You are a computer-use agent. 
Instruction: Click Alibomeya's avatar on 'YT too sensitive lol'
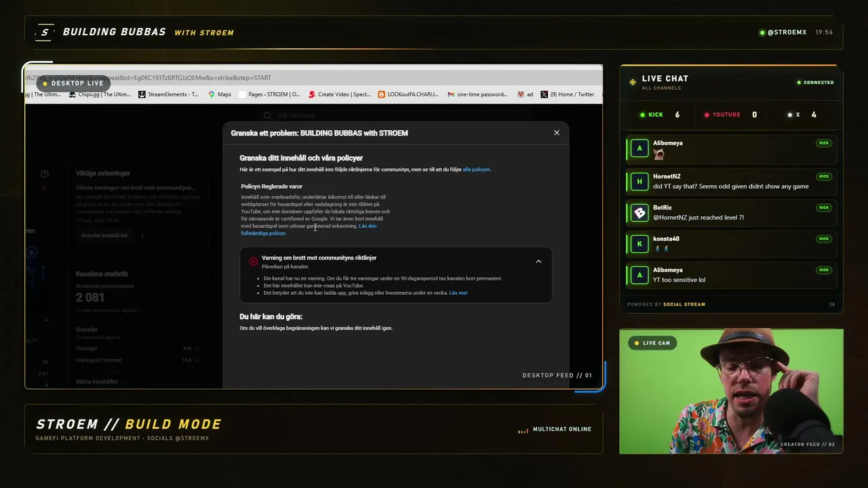click(639, 274)
